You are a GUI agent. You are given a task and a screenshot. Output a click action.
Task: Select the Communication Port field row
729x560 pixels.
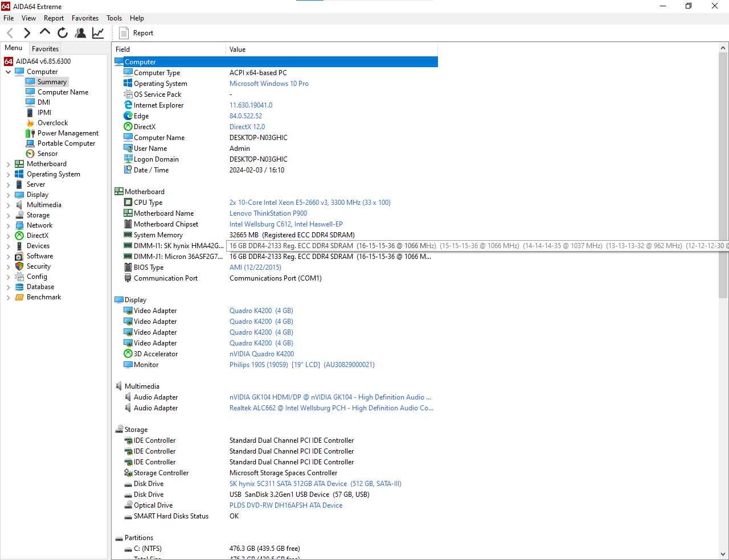pos(276,278)
